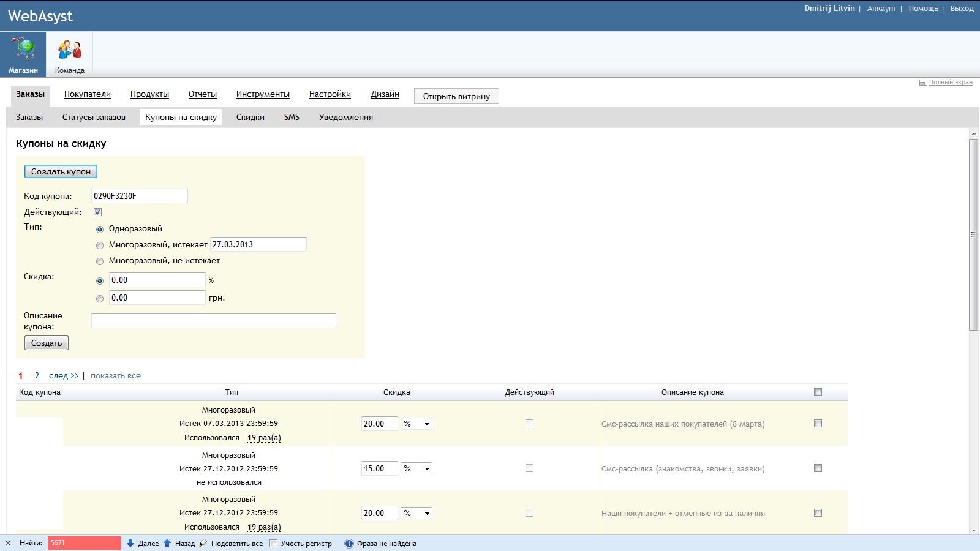Click the expiry date field 27.03.2013

tap(258, 244)
